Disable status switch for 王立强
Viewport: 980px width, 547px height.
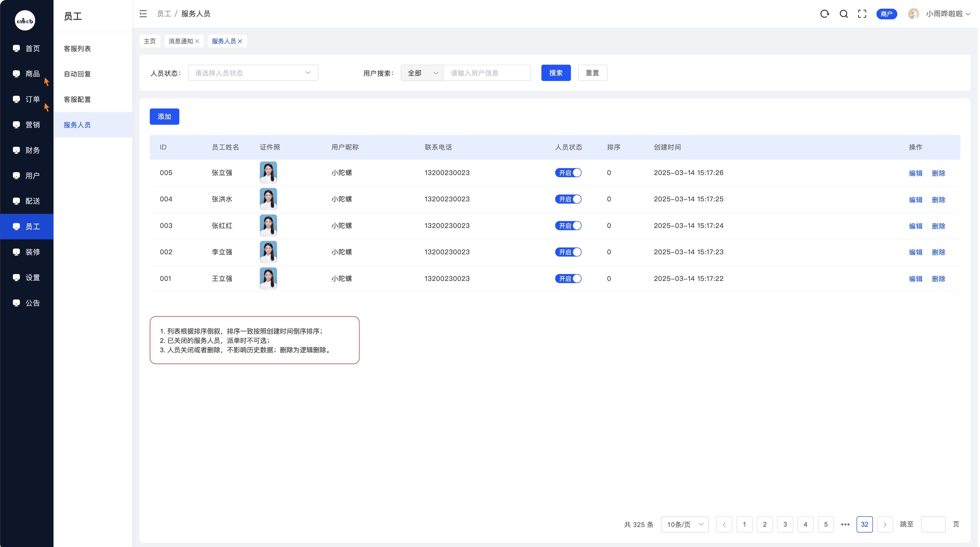(568, 278)
